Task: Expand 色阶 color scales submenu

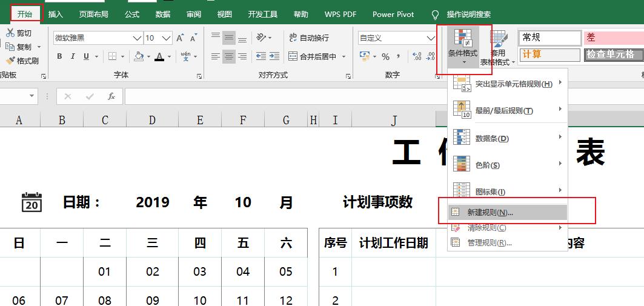Action: click(508, 165)
